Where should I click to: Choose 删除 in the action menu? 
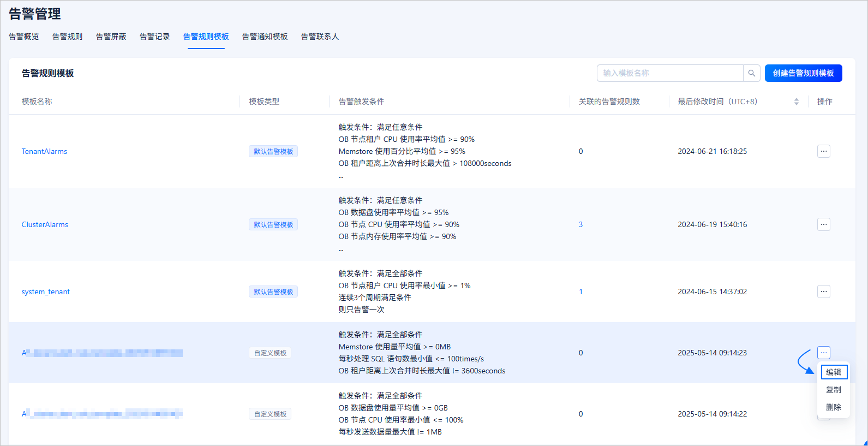pos(834,407)
